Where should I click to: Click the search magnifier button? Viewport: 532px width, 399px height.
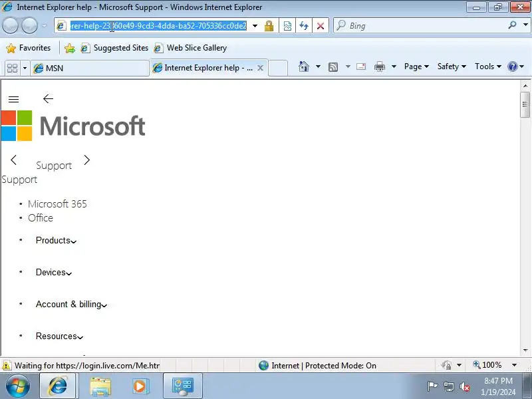click(x=512, y=25)
